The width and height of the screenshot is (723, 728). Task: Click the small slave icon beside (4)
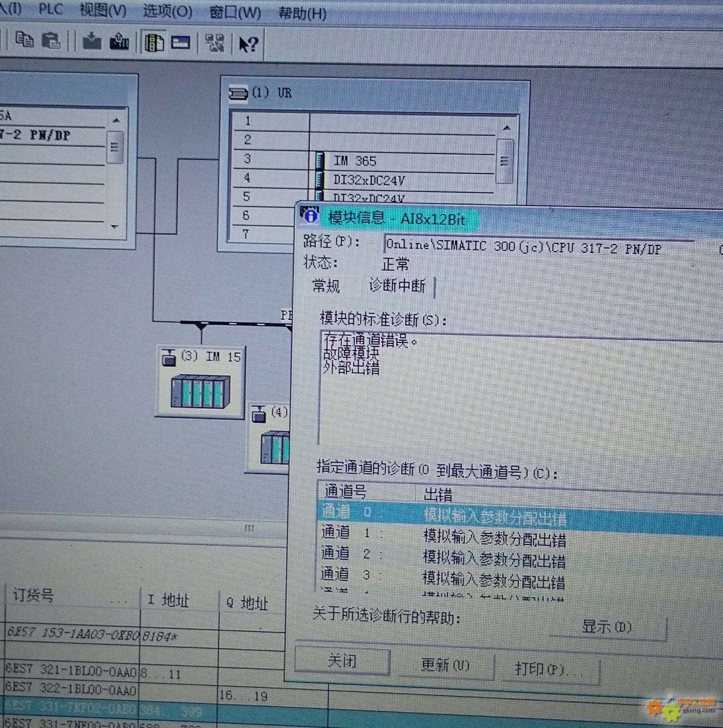coord(259,413)
